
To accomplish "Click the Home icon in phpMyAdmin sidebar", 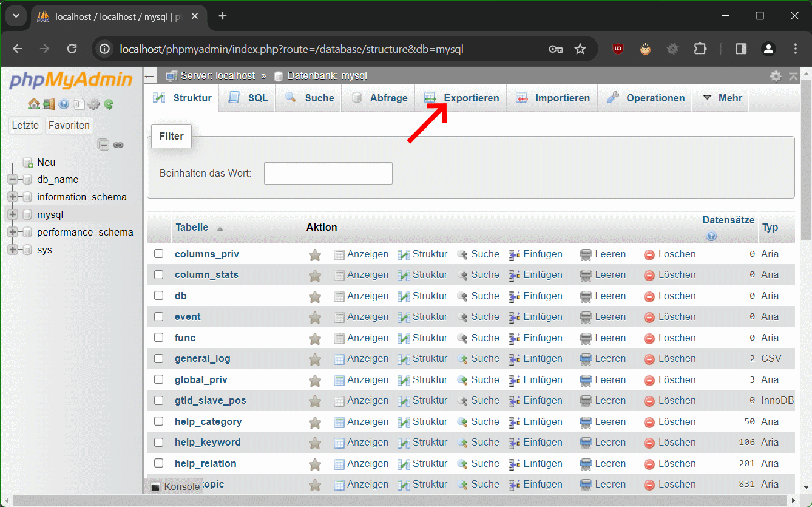I will 33,104.
